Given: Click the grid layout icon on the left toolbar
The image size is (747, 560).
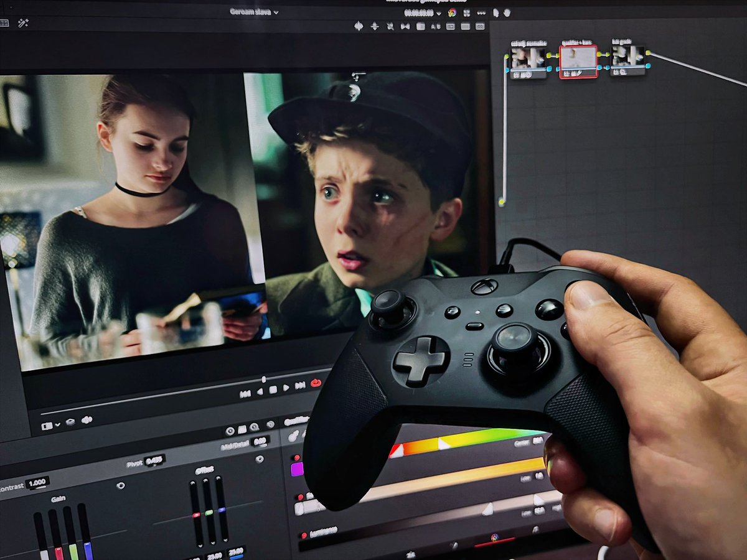Looking at the screenshot, I should (x=4, y=23).
